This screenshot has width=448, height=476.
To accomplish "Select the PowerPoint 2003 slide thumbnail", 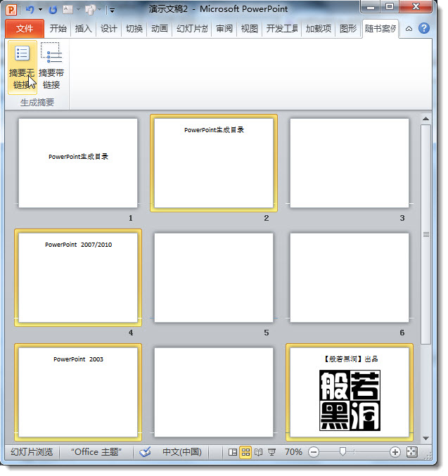I will click(78, 392).
